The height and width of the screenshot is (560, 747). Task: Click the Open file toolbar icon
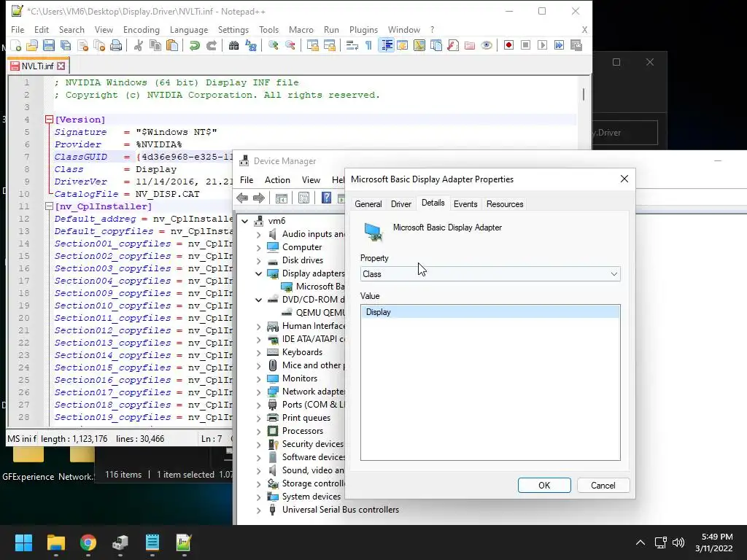pos(32,45)
